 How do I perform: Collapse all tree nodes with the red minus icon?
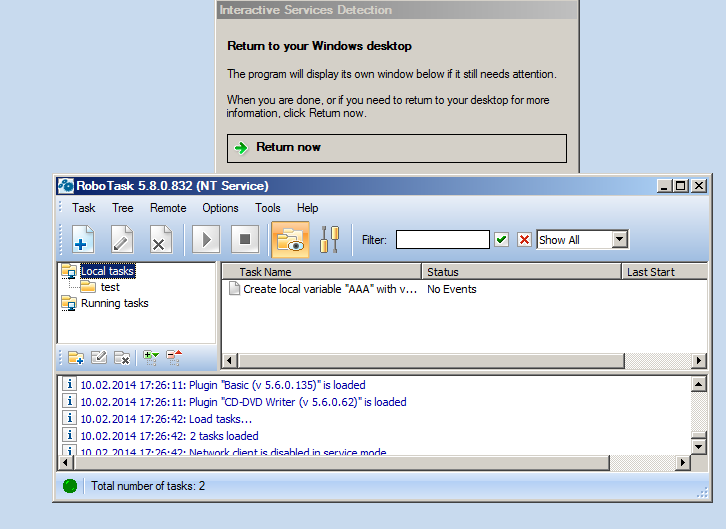tap(174, 358)
